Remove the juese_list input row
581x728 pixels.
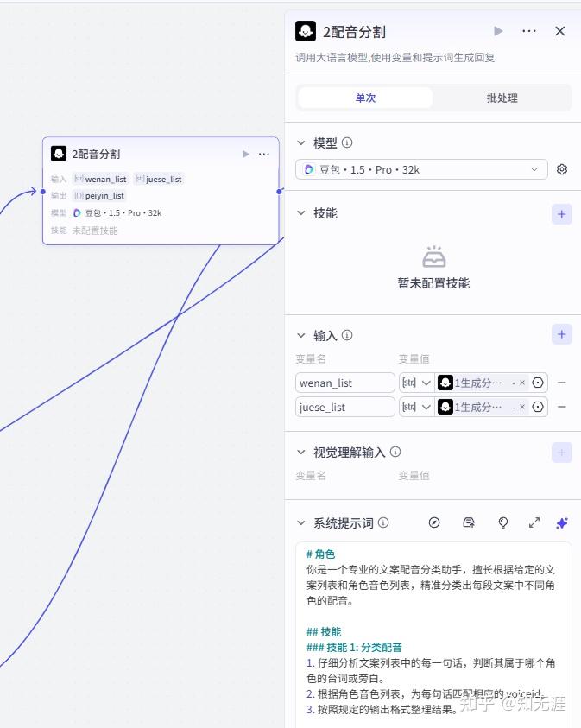click(561, 407)
